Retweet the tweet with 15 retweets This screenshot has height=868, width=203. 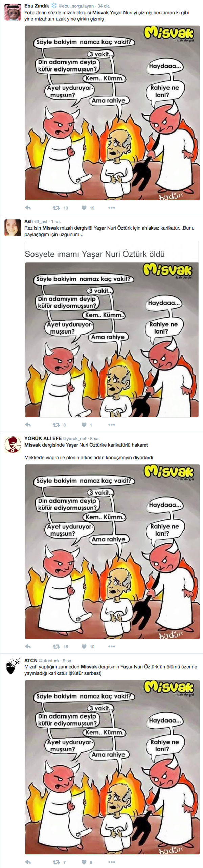click(56, 646)
